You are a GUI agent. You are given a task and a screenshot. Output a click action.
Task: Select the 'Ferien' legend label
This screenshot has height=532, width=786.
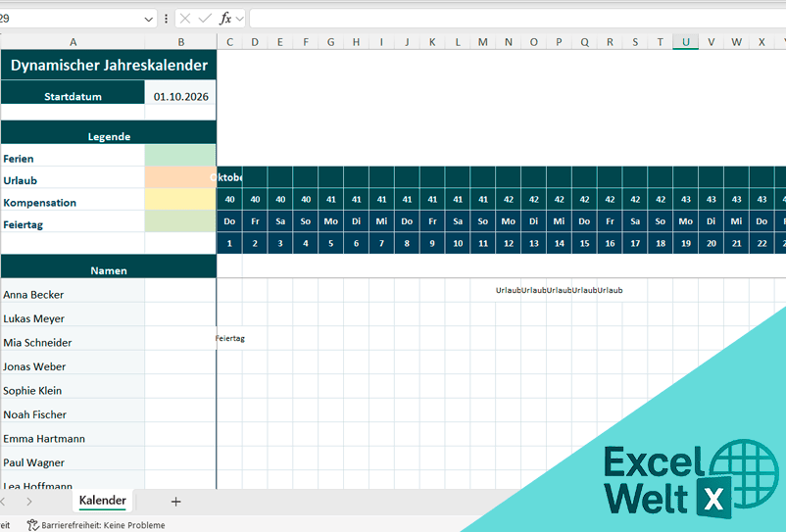[x=19, y=159]
